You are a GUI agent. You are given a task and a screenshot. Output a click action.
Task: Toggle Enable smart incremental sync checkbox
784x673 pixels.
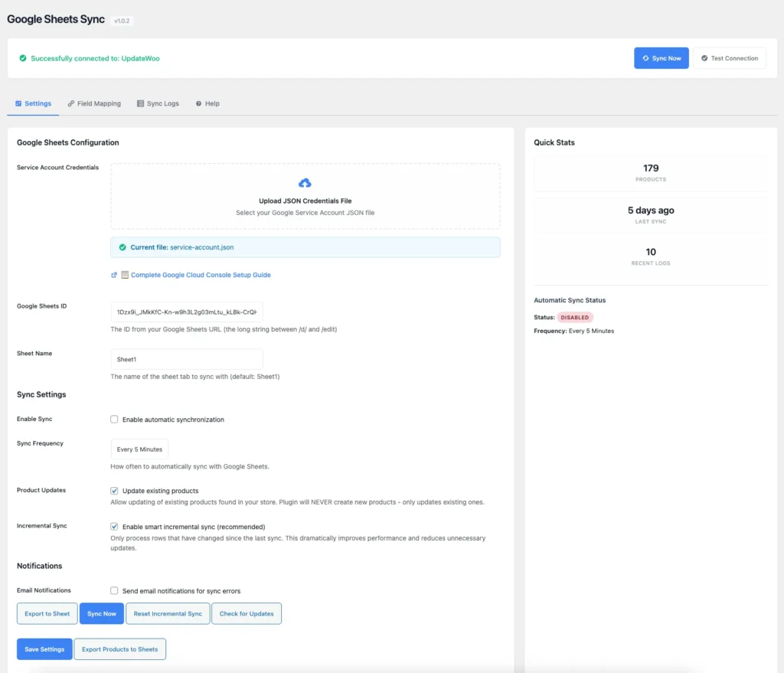pyautogui.click(x=114, y=527)
